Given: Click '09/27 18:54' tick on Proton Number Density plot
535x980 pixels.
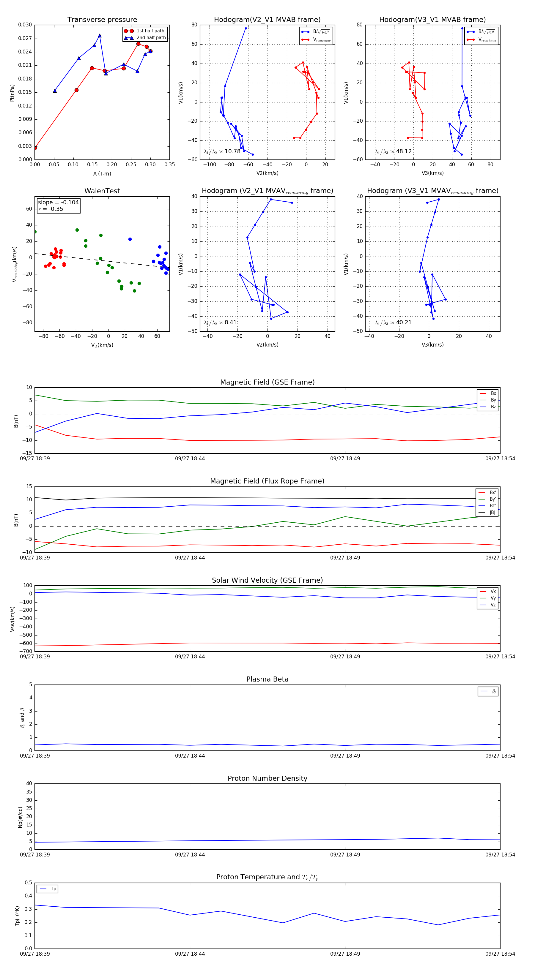Looking at the screenshot, I should tap(500, 855).
